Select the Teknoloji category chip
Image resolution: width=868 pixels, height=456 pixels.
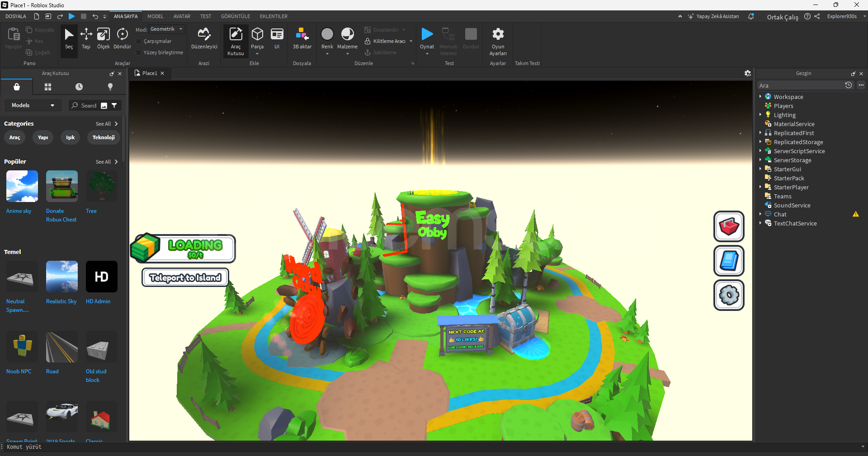pyautogui.click(x=104, y=137)
